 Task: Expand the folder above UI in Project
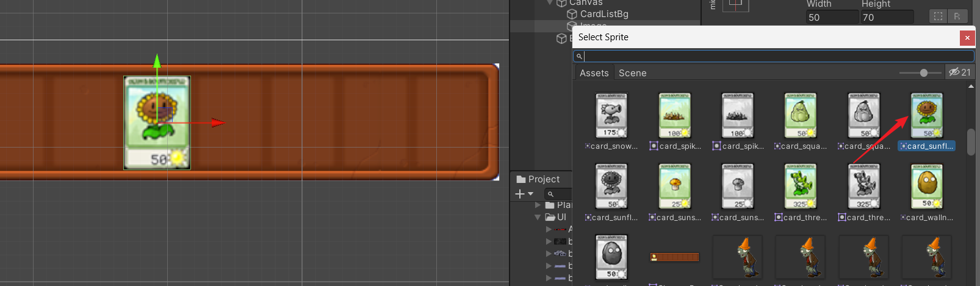(x=538, y=205)
